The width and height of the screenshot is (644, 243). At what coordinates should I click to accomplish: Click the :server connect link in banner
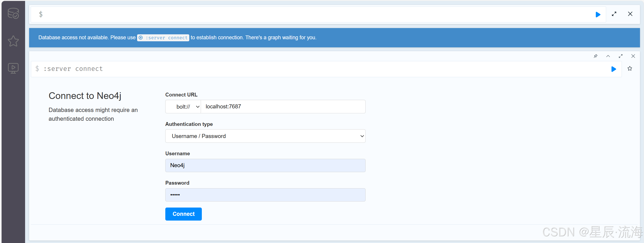pyautogui.click(x=163, y=37)
